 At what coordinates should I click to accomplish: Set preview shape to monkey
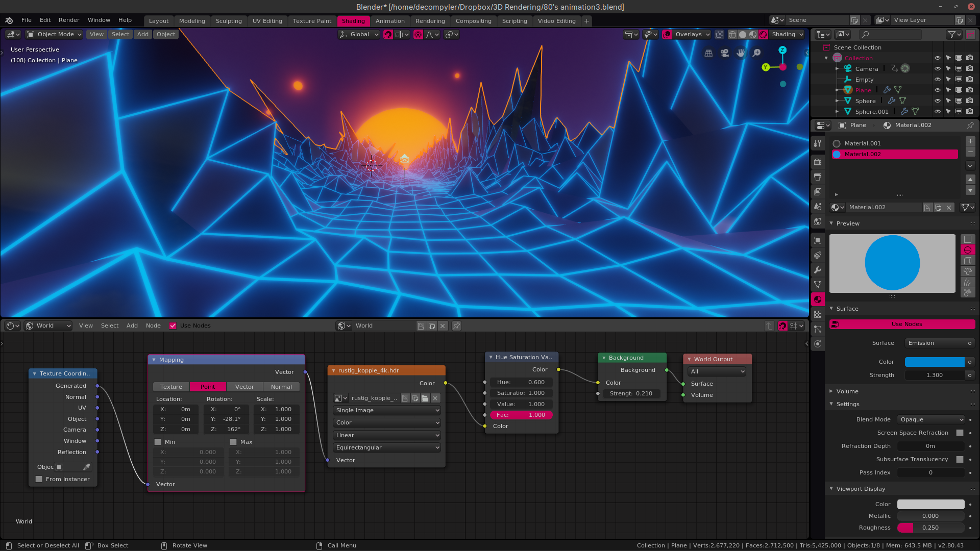click(x=968, y=271)
